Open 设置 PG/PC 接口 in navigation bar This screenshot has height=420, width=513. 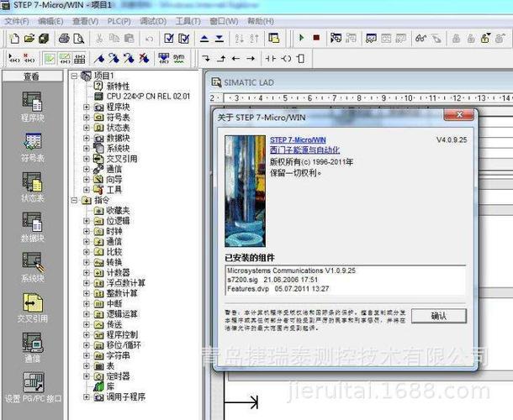click(33, 387)
